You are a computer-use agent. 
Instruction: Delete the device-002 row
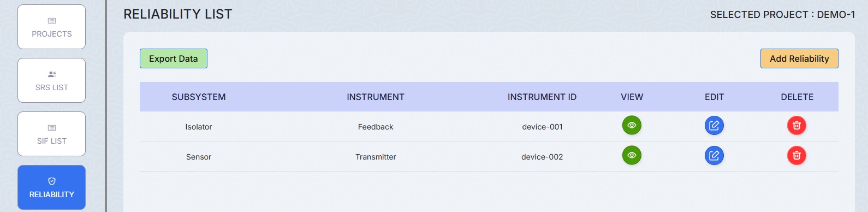point(796,156)
